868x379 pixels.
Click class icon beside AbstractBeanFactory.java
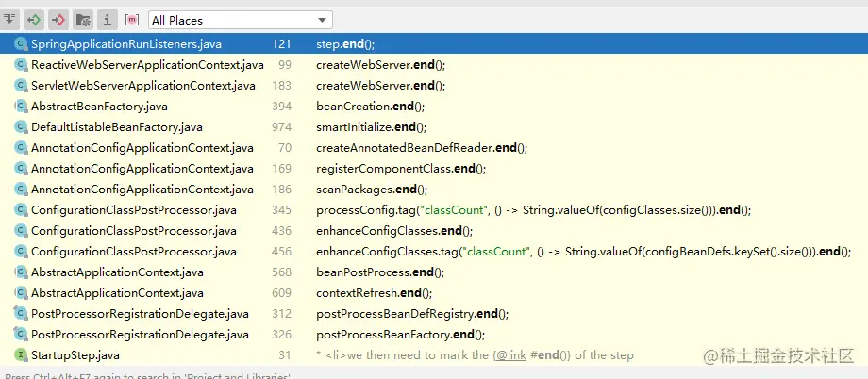point(21,107)
